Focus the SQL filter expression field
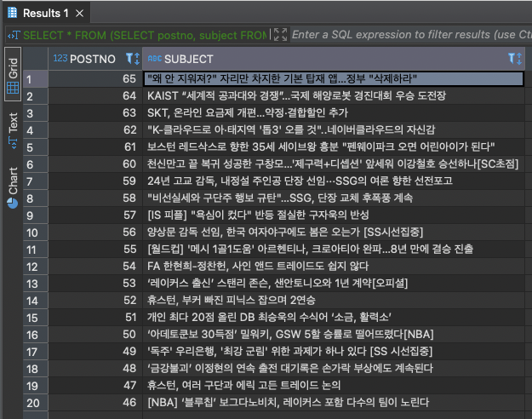This screenshot has height=419, width=532. click(411, 35)
